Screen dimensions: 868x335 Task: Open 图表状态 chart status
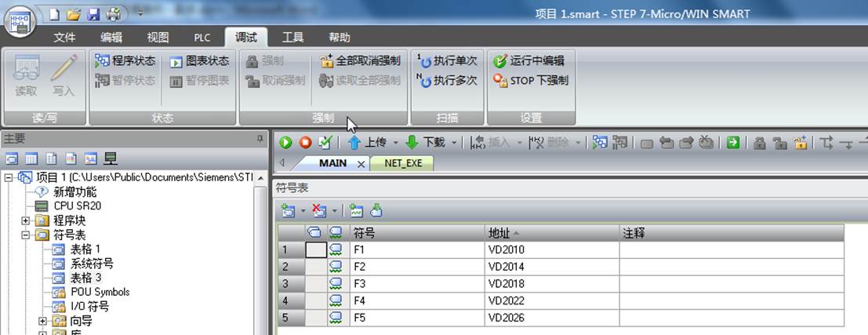coord(199,61)
